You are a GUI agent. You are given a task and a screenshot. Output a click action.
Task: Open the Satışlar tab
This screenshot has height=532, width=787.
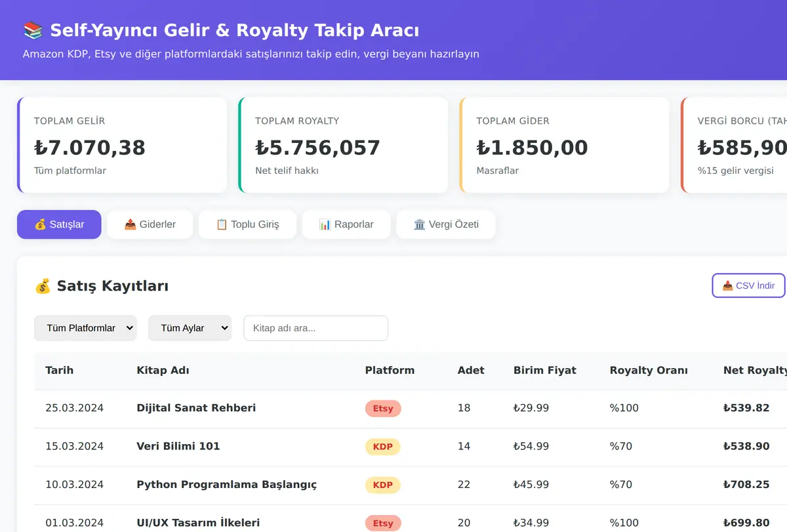59,224
